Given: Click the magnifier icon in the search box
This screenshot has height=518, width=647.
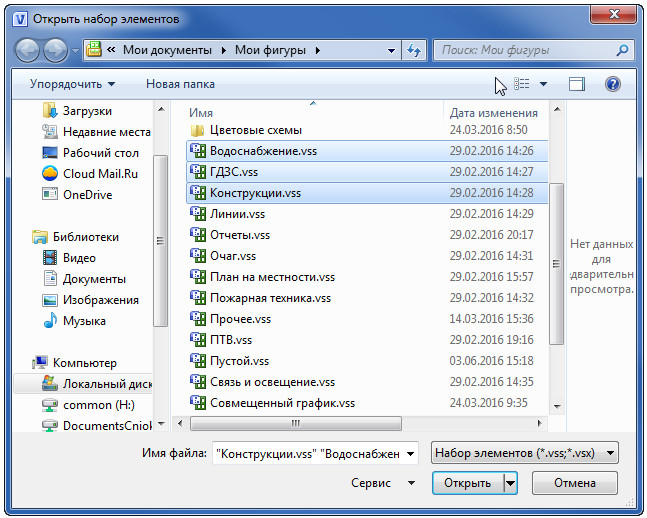Looking at the screenshot, I should click(x=622, y=50).
